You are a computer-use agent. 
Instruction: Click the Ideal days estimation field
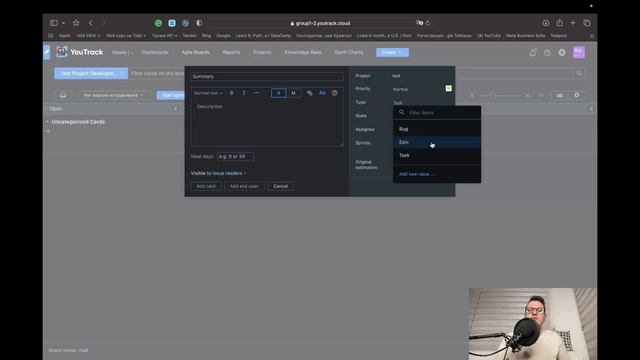(236, 156)
